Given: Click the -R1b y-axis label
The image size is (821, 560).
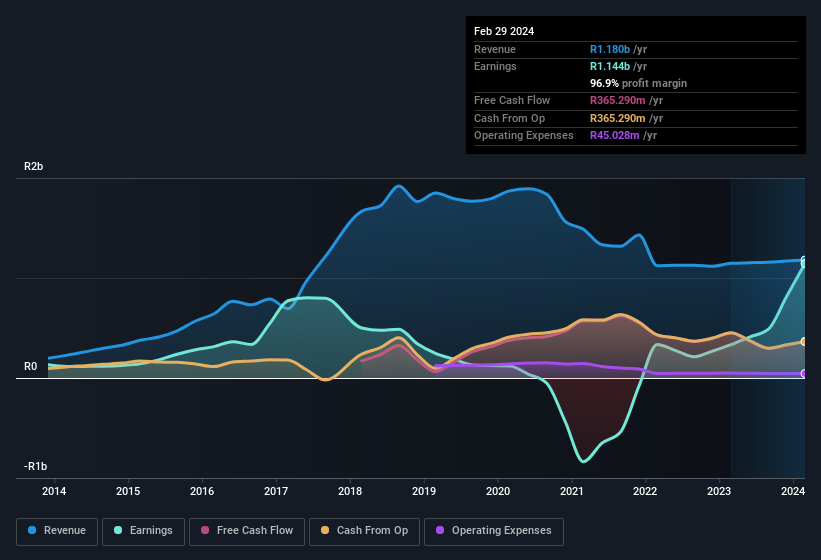Looking at the screenshot, I should (x=35, y=466).
